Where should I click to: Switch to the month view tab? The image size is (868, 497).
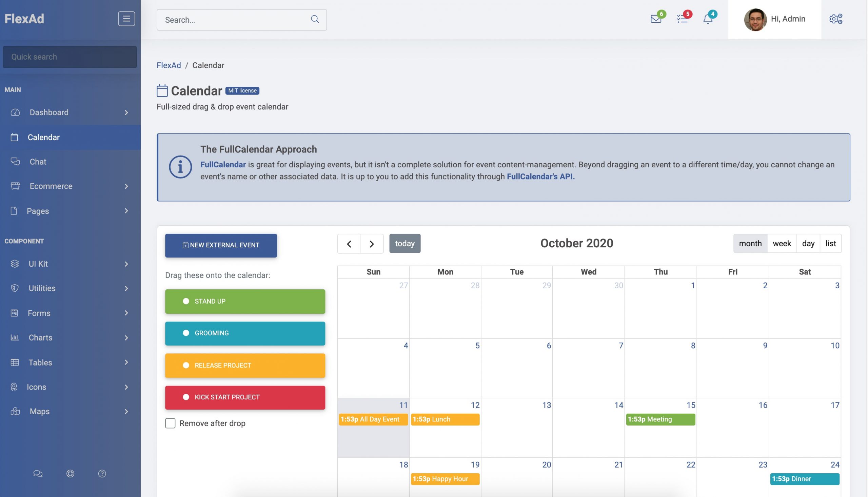pyautogui.click(x=750, y=243)
